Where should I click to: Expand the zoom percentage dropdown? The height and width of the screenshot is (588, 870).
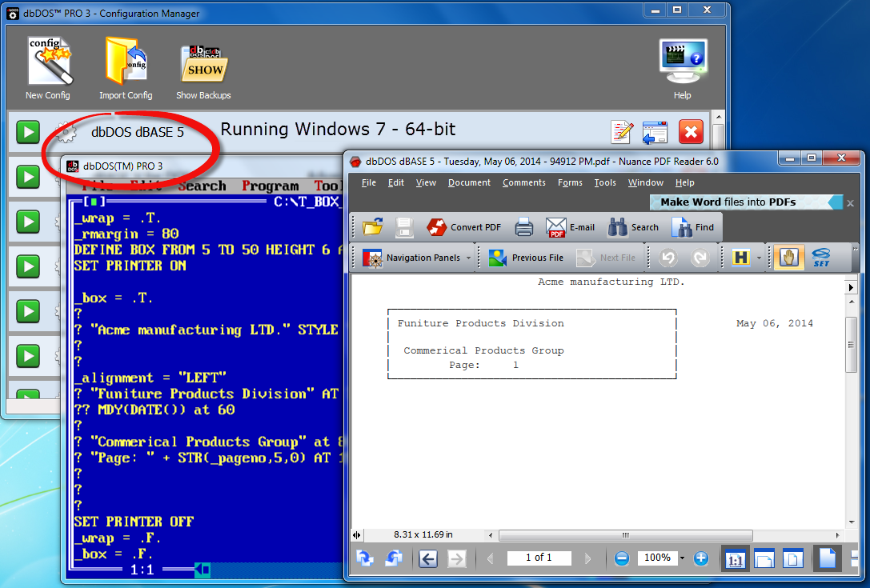pos(683,558)
